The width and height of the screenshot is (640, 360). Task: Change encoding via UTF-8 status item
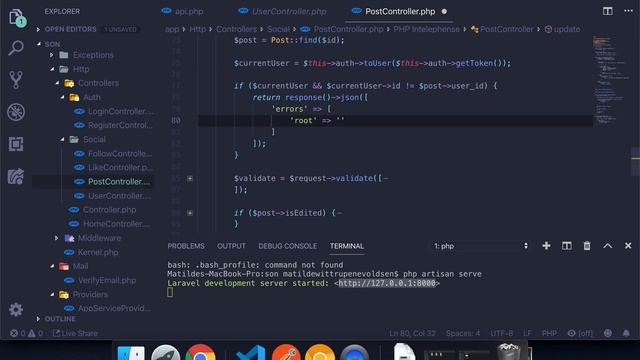pyautogui.click(x=502, y=333)
